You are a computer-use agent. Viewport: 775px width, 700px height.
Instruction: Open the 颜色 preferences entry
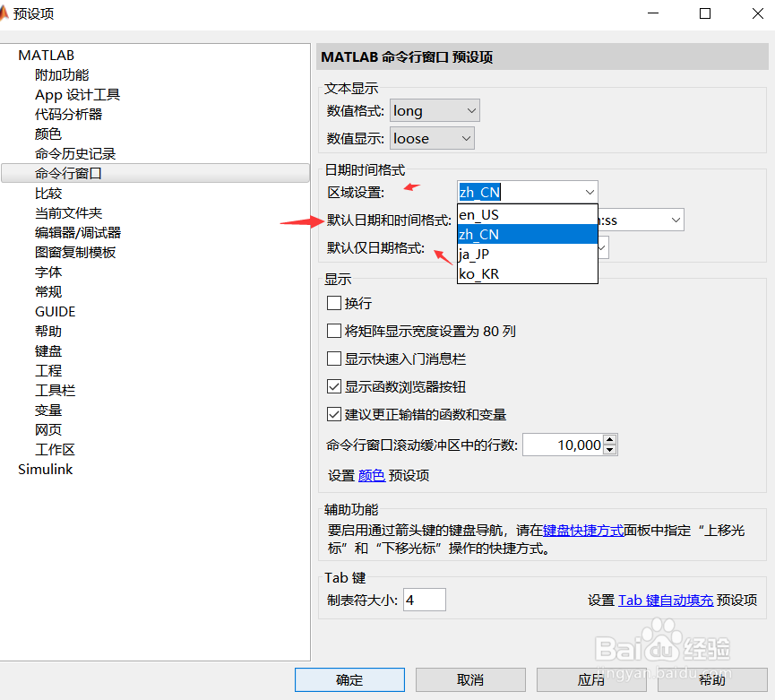tap(48, 134)
